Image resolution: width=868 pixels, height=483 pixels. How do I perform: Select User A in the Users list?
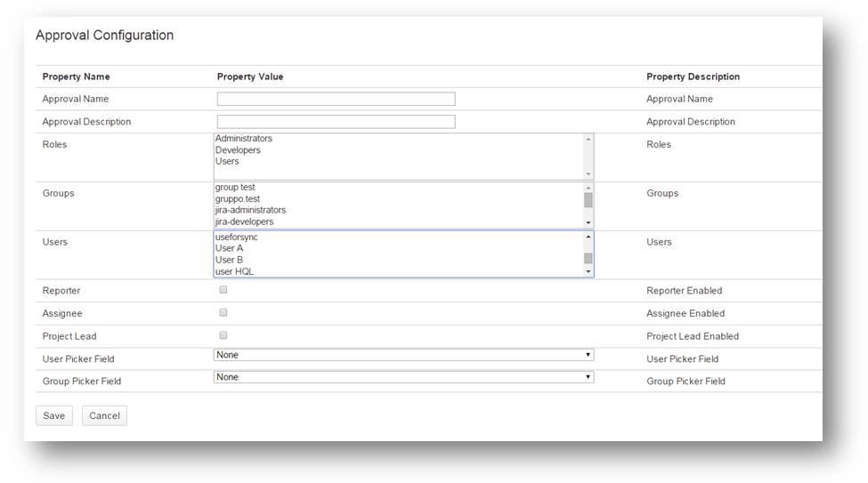click(x=229, y=248)
